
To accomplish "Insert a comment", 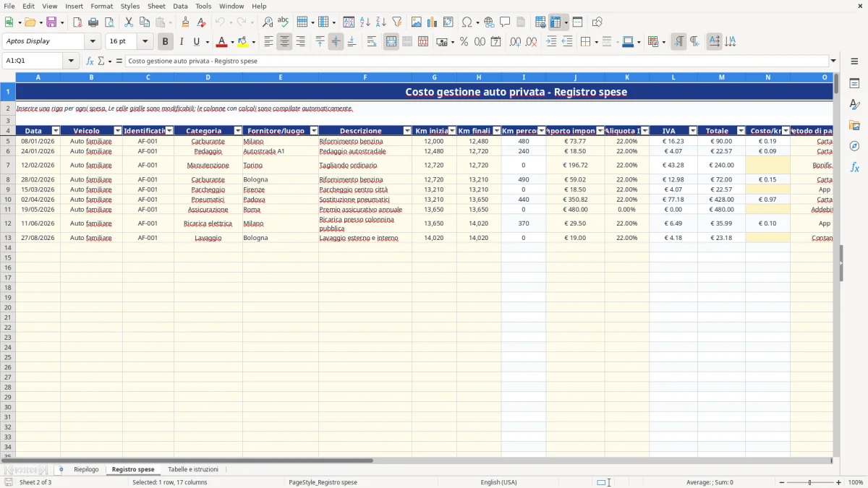I will tap(505, 22).
